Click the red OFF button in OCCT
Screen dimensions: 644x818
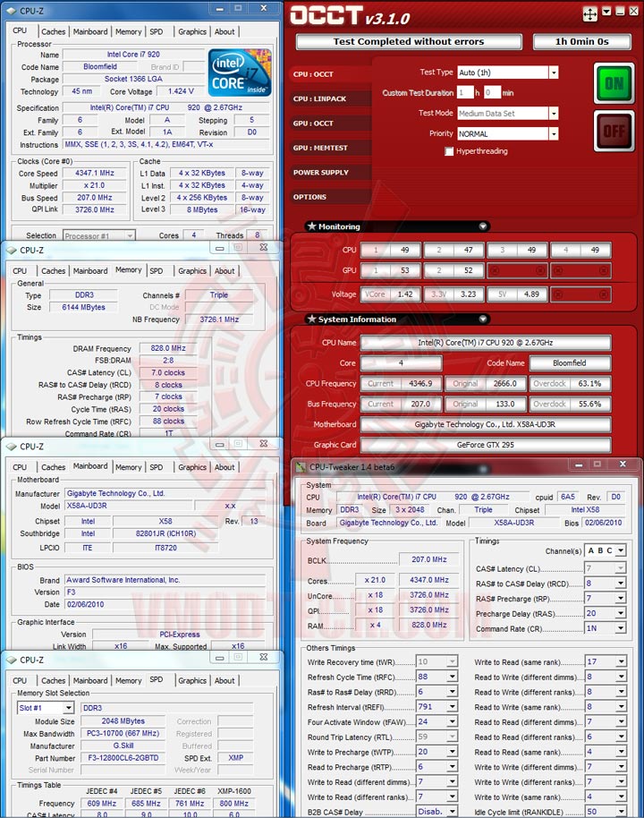point(614,131)
